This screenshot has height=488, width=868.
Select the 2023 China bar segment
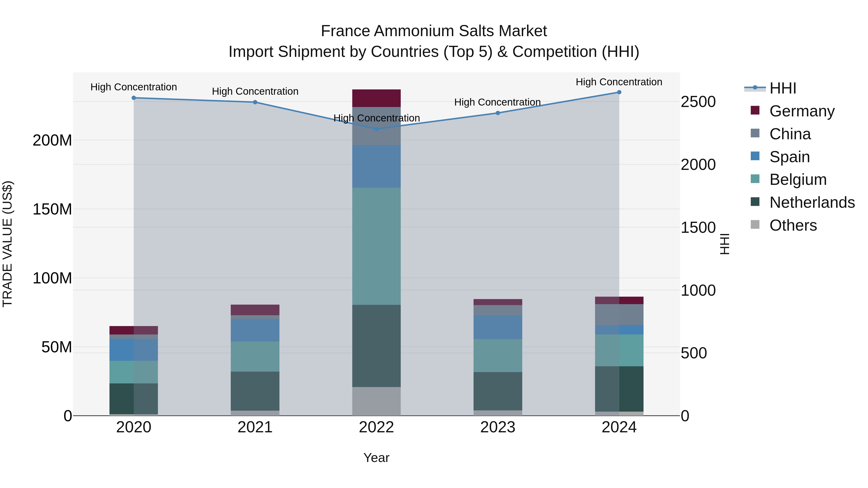click(498, 310)
